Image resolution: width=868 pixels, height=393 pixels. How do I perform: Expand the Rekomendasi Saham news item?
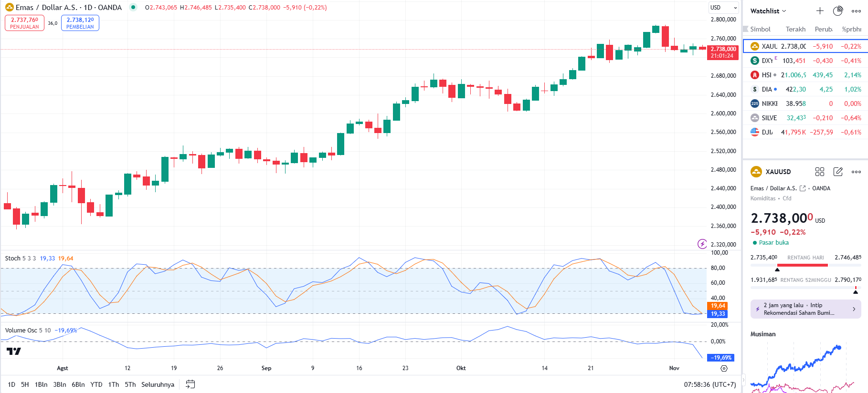(x=805, y=309)
